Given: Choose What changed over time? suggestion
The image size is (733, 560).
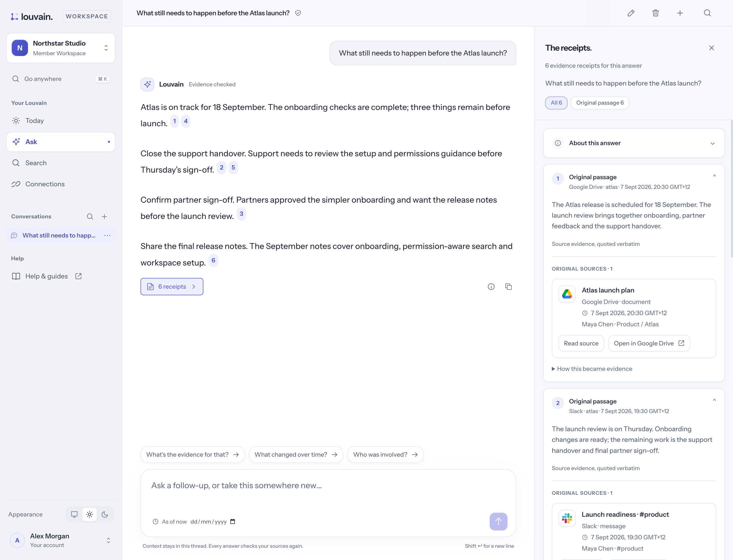Looking at the screenshot, I should click(296, 455).
